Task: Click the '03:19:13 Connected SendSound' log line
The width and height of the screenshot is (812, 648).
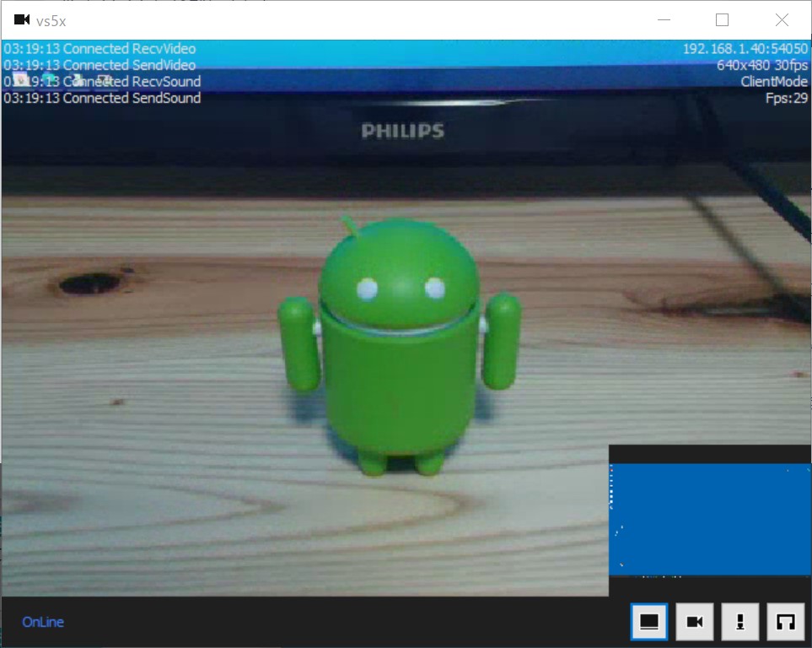Action: (x=103, y=99)
